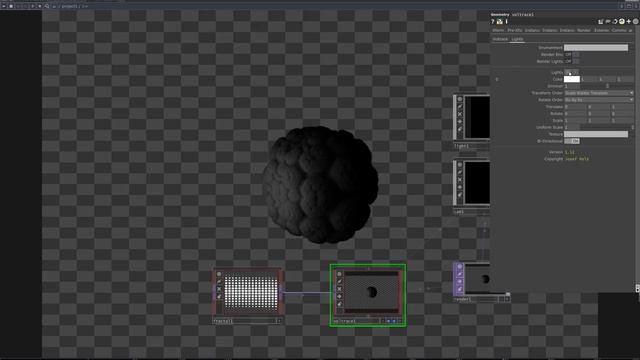Image resolution: width=640 pixels, height=360 pixels.
Task: Switch to the Common tab
Action: tap(619, 30)
